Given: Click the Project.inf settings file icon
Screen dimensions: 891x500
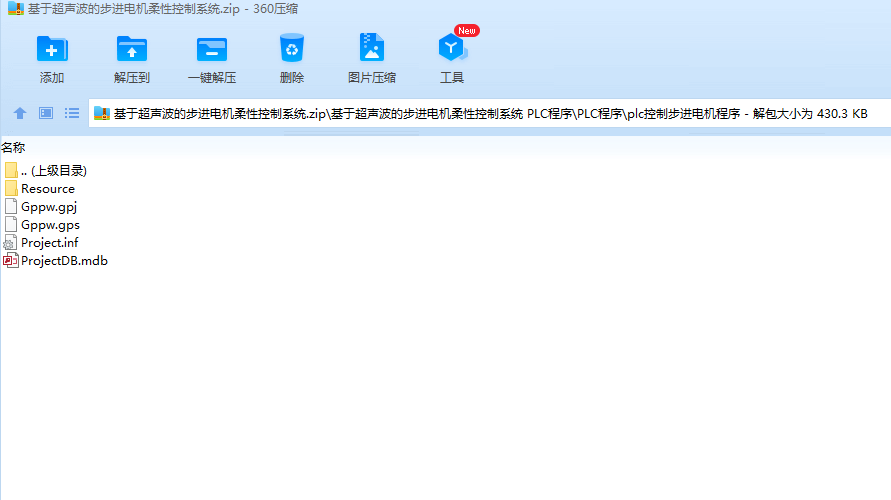Looking at the screenshot, I should [x=10, y=243].
